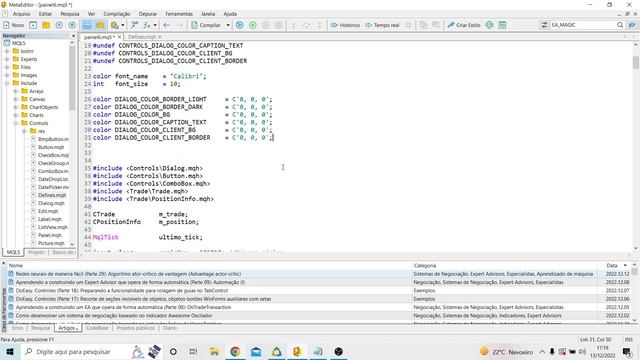Viewport: 640px width, 360px height.
Task: Select Defines.mqh in the navigator tree
Action: [52, 195]
